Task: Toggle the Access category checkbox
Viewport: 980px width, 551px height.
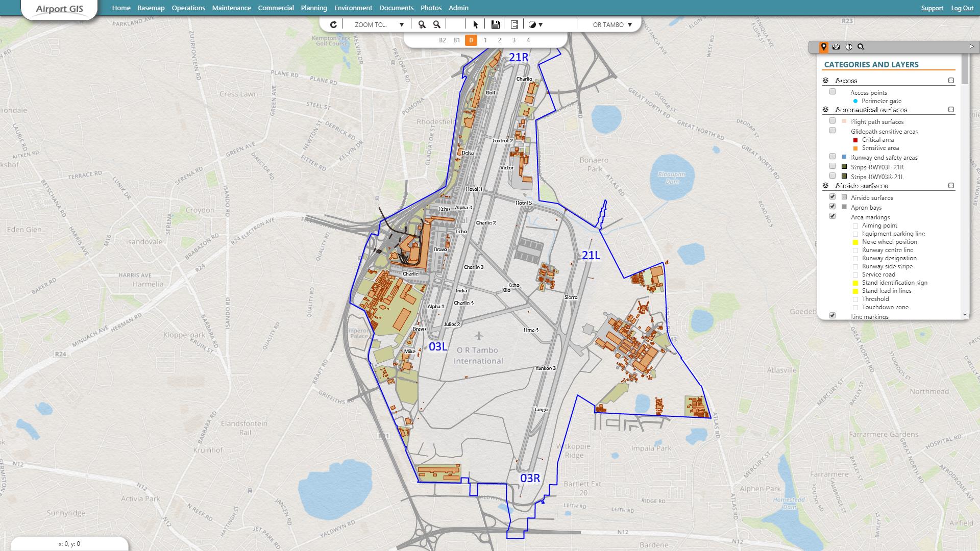Action: [x=951, y=81]
